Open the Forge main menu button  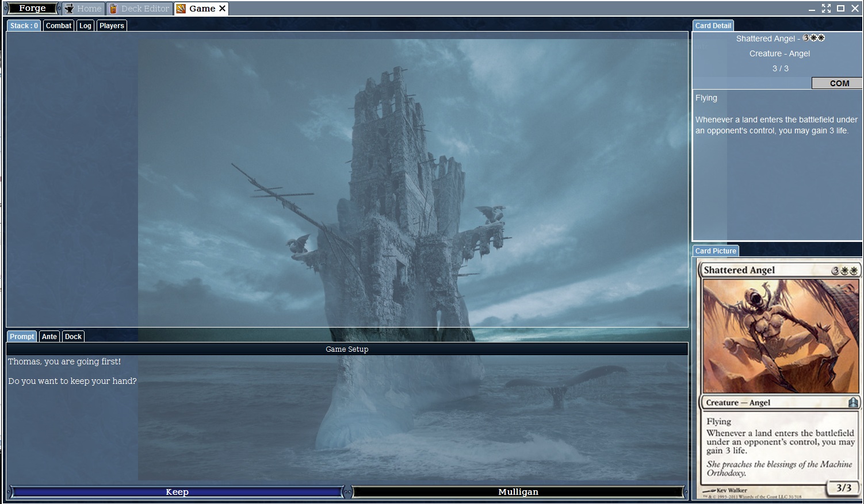coord(32,8)
